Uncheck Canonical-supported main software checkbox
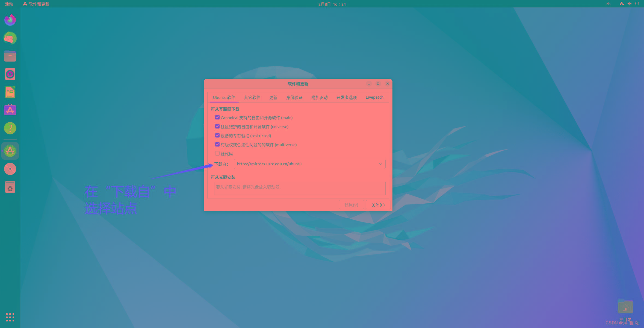This screenshot has height=328, width=644. [217, 118]
